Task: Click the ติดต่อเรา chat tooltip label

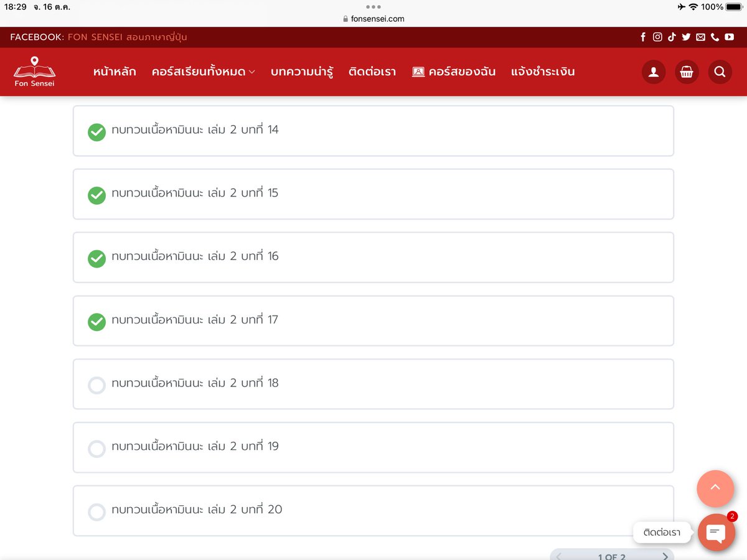Action: click(x=662, y=533)
